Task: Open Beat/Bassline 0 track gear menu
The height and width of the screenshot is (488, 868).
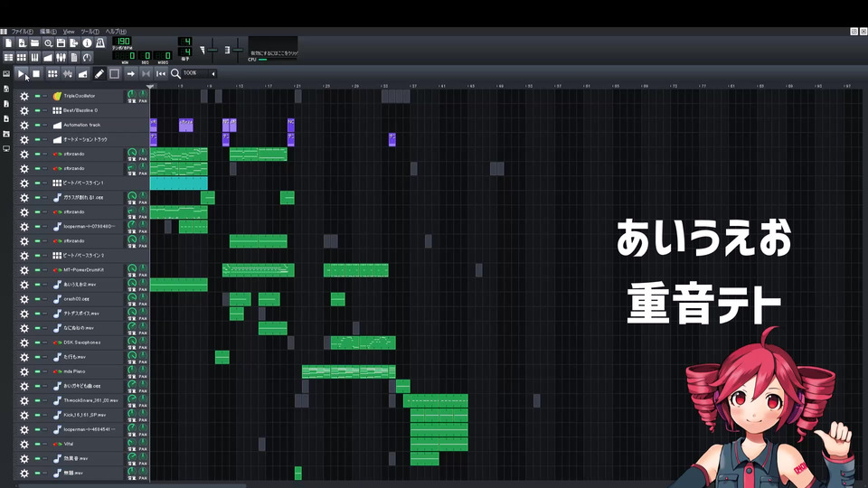Action: [x=24, y=110]
